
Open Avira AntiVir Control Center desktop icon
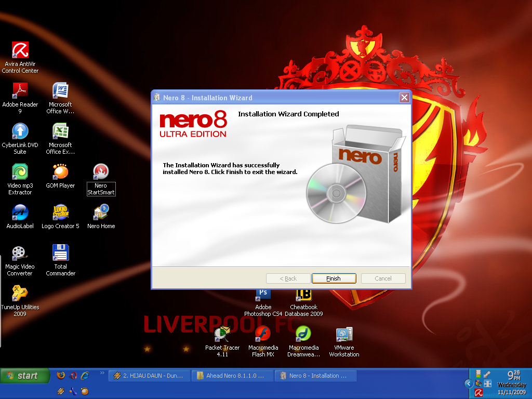20,57
